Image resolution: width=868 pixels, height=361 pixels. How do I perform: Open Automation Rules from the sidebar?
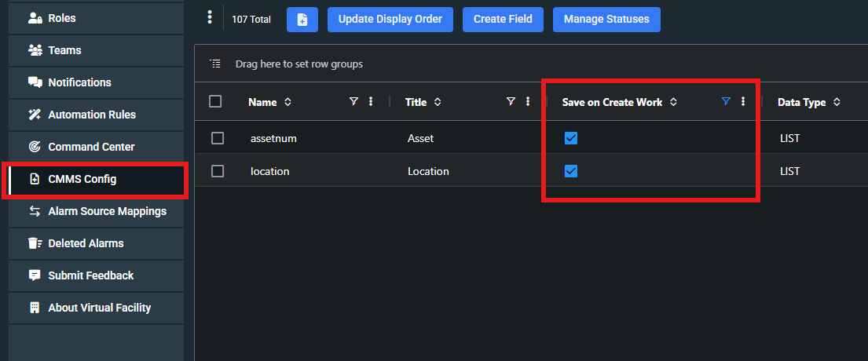tap(96, 115)
